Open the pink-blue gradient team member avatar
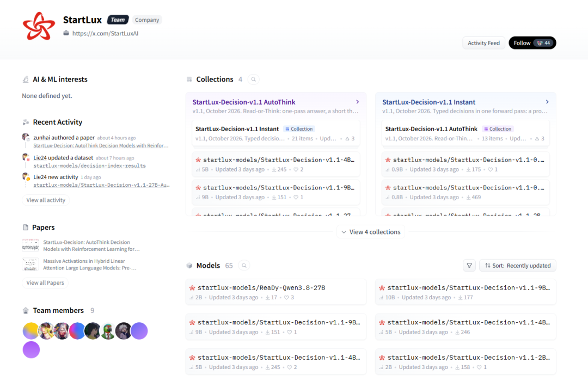Viewport: 588px width, 381px height. 77,331
